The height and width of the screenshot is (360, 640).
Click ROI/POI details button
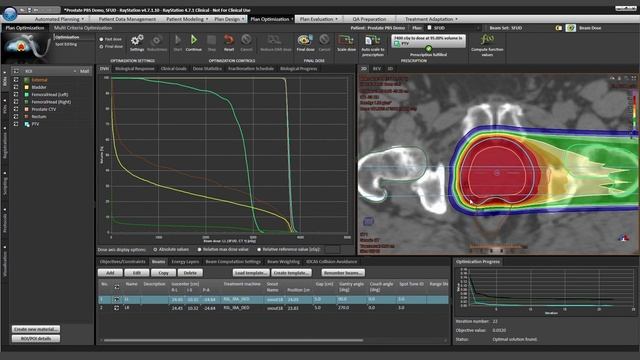(36, 339)
